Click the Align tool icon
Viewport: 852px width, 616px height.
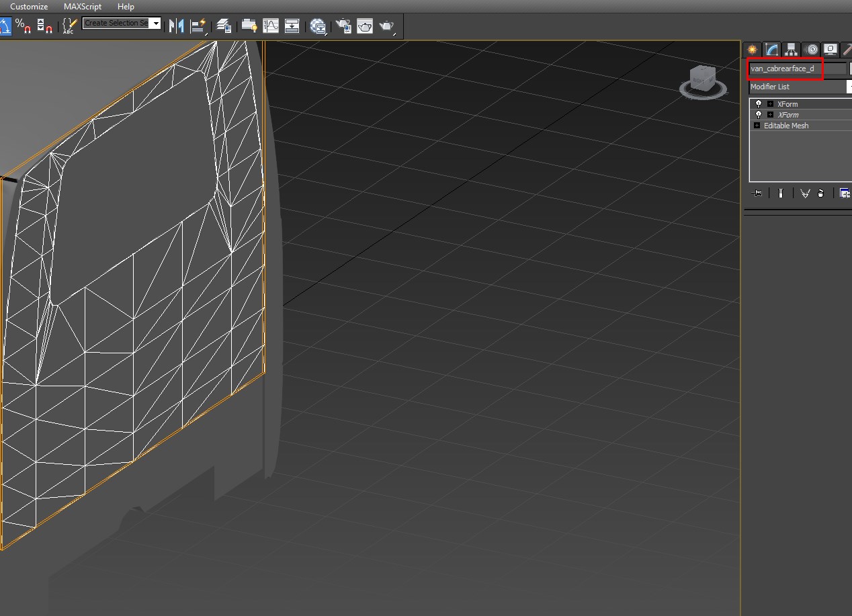199,26
